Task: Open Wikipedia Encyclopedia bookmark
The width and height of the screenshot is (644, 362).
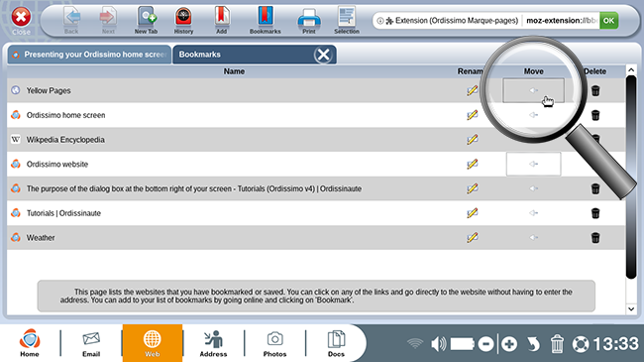Action: click(65, 140)
